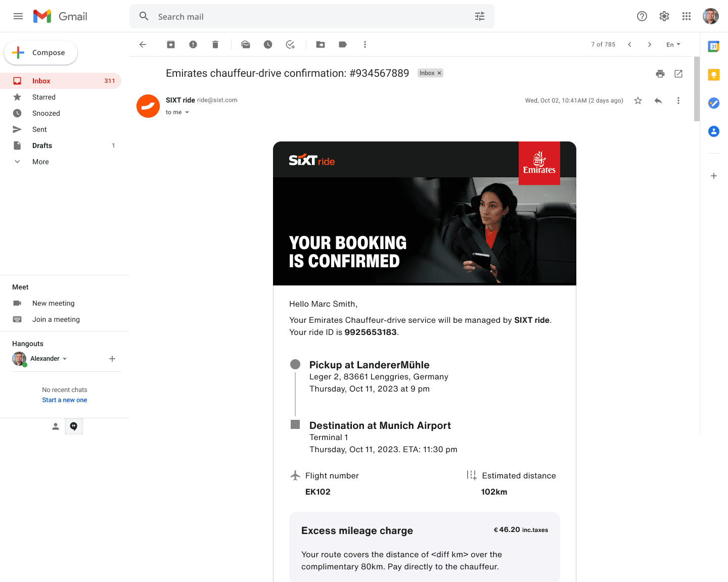Open Google Calendar side panel
Screen dimensions: 728x582
714,46
